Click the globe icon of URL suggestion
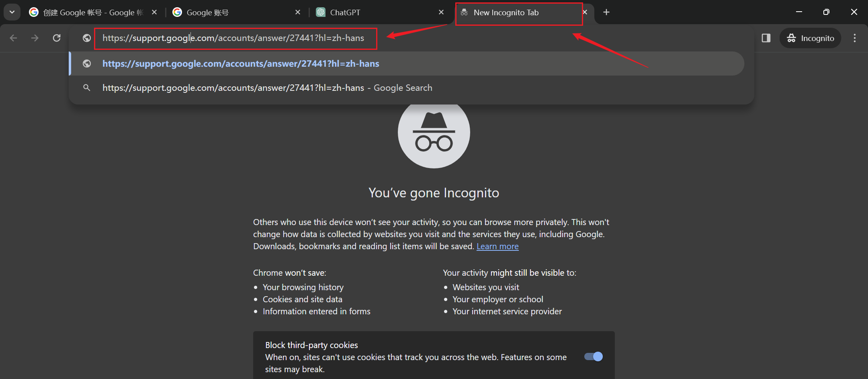The width and height of the screenshot is (868, 379). [x=86, y=64]
